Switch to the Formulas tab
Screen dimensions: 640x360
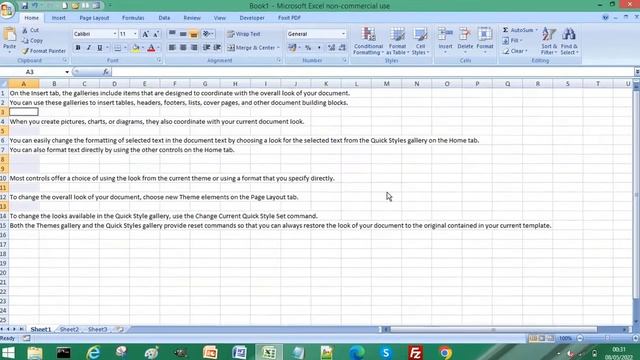coord(133,18)
